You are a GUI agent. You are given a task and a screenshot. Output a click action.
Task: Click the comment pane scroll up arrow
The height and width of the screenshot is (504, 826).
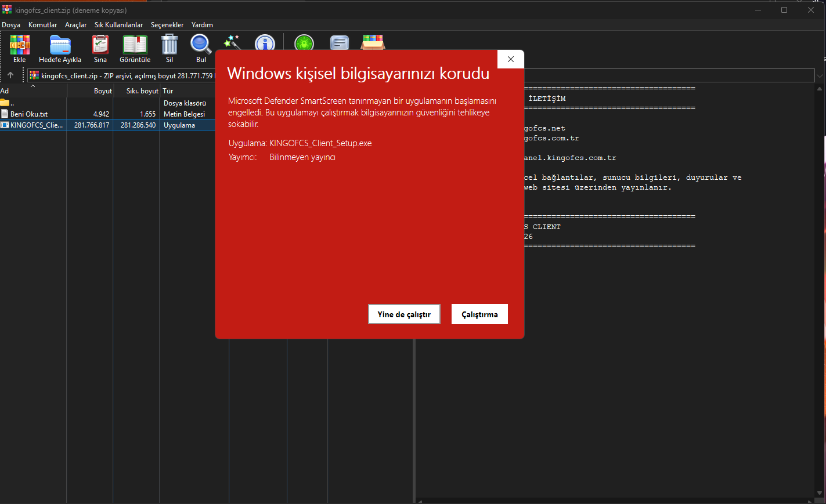click(820, 89)
